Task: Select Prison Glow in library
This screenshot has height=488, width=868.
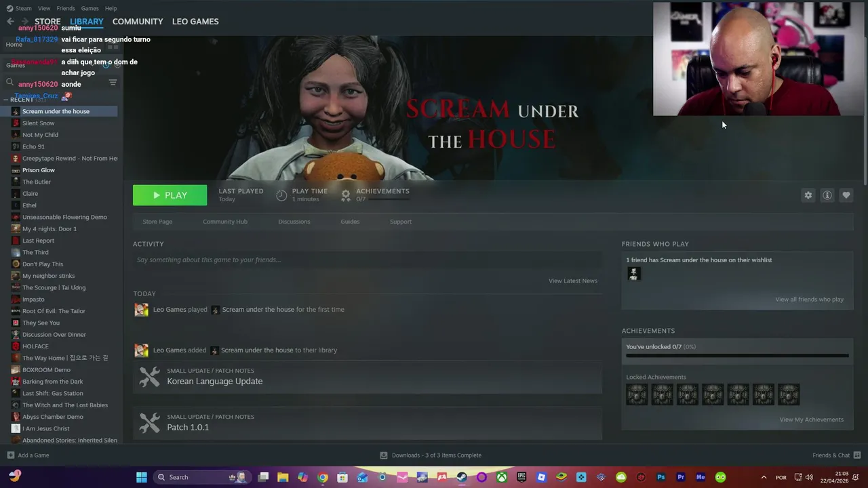Action: [39, 170]
